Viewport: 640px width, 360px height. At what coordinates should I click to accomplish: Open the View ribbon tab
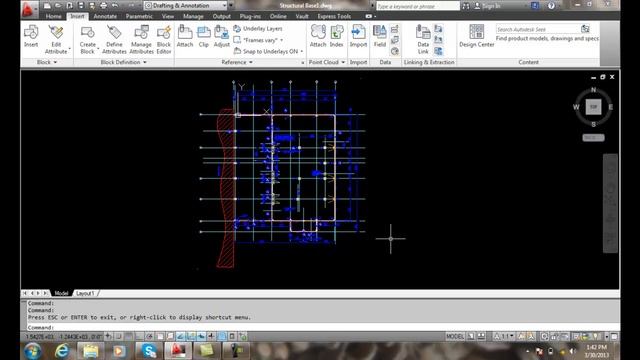(168, 16)
